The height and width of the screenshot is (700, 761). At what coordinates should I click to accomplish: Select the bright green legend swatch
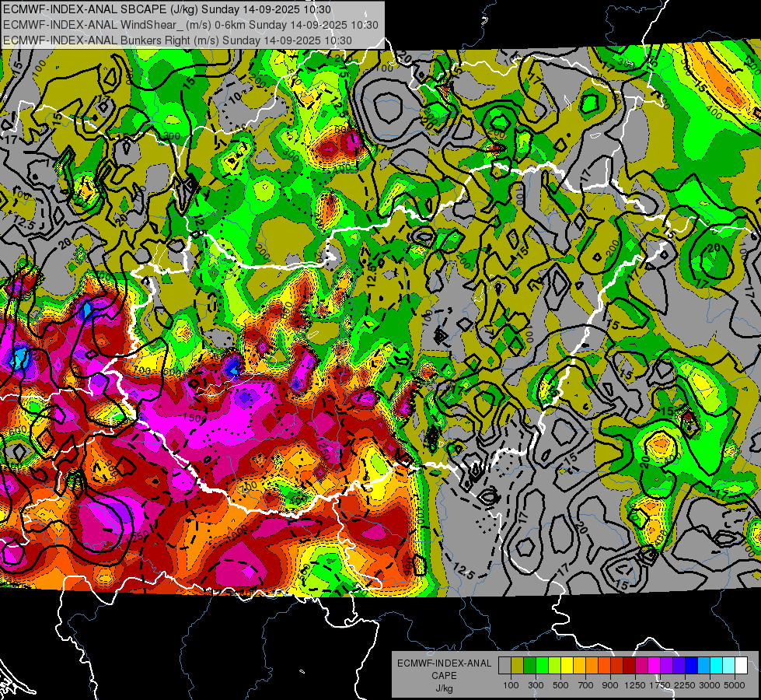542,666
